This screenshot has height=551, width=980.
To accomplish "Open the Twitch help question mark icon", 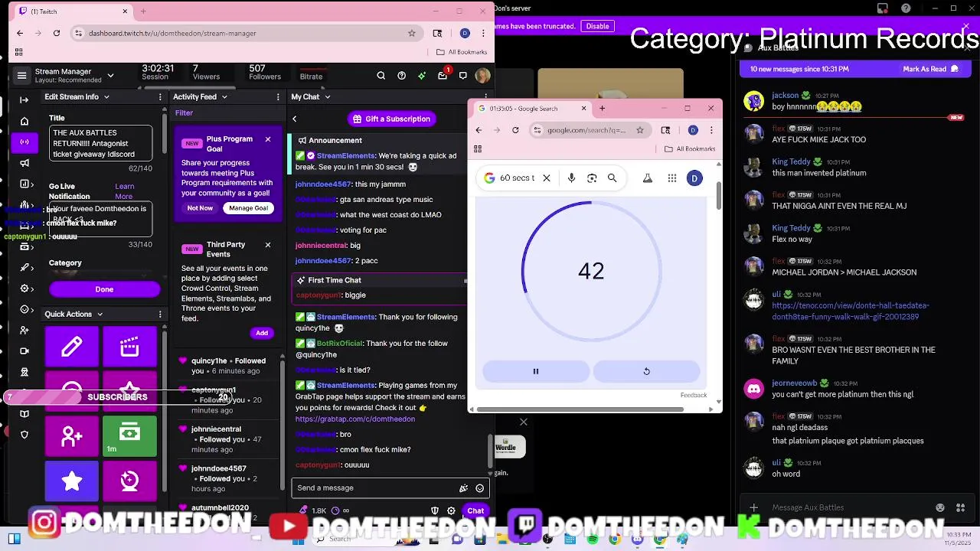I will coord(401,75).
